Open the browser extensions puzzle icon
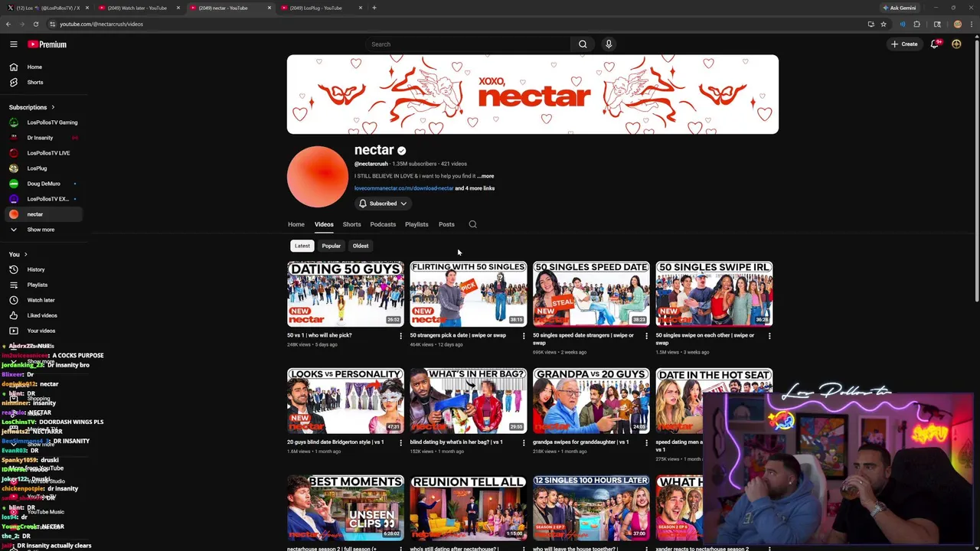This screenshot has height=551, width=980. 916,24
